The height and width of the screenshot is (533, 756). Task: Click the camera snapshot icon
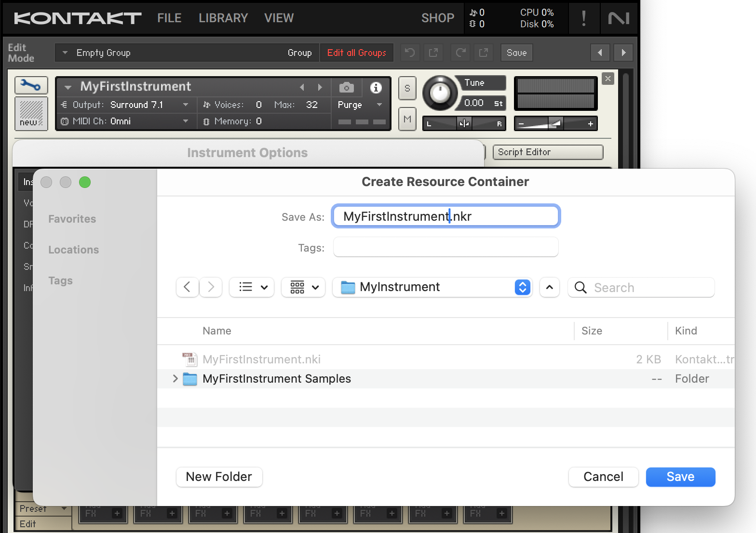347,88
